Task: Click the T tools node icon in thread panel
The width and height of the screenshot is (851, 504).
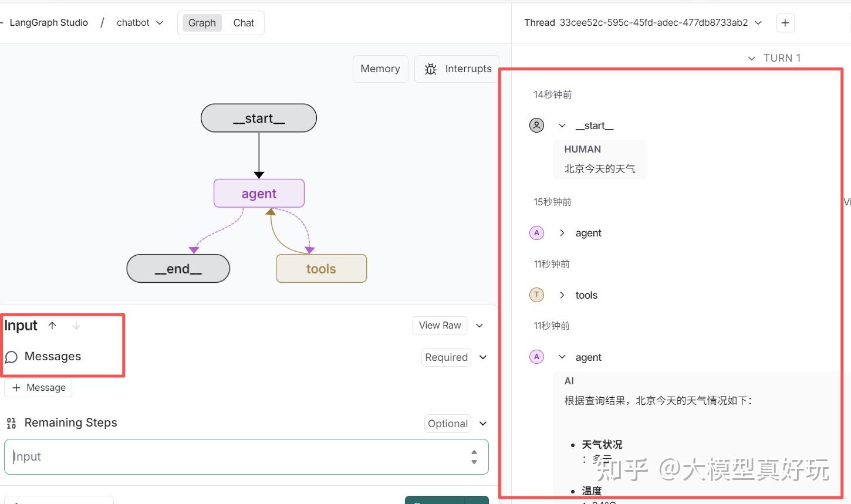Action: 536,295
